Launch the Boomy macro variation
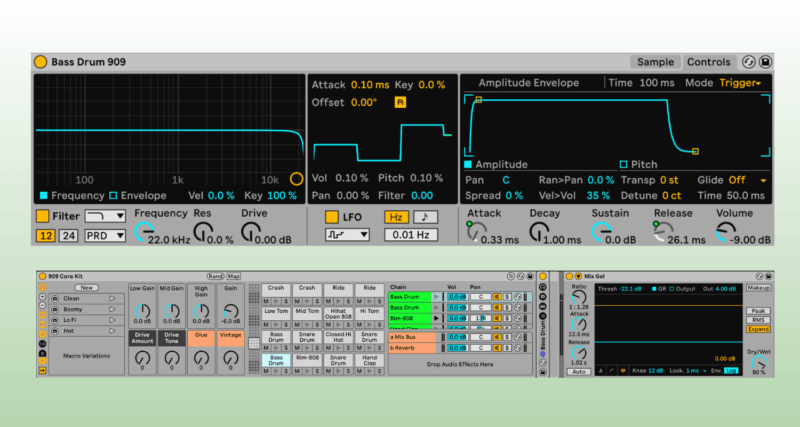Image resolution: width=800 pixels, height=427 pixels. coord(112,309)
